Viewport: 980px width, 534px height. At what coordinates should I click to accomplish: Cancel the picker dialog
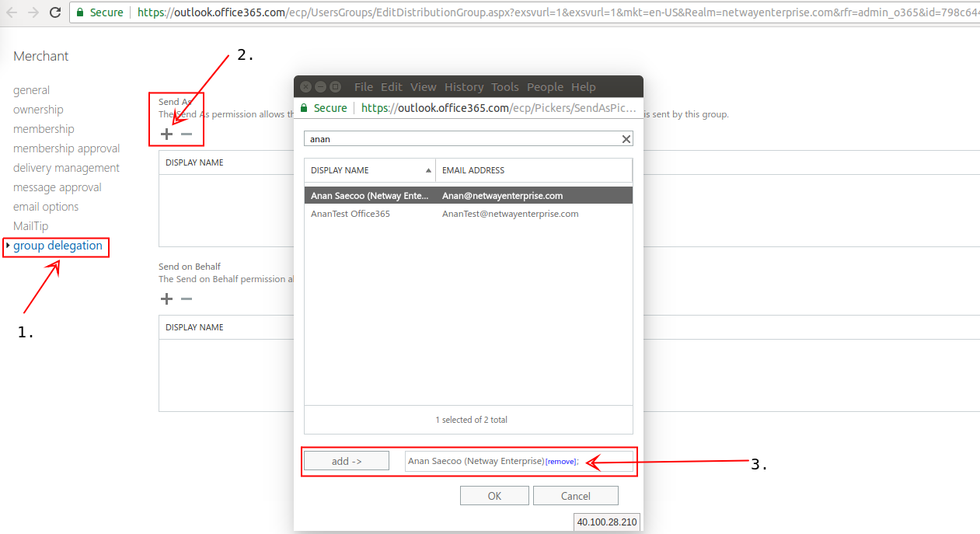(576, 496)
